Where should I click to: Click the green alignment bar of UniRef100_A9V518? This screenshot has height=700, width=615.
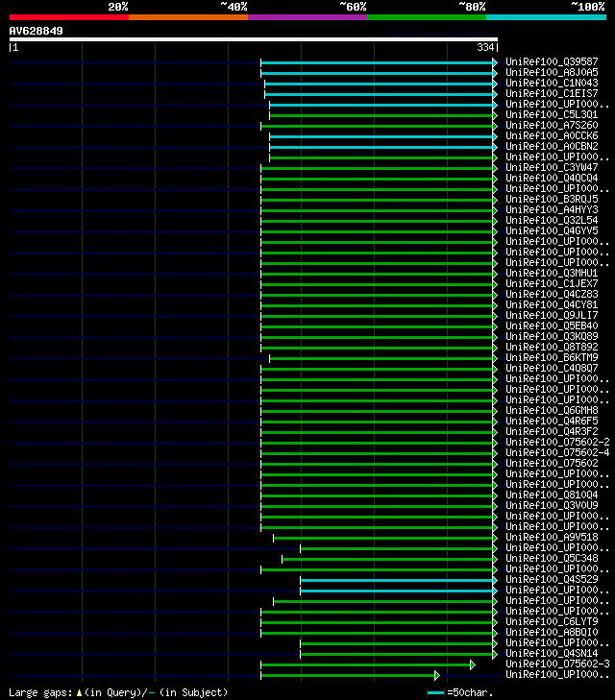[383, 539]
